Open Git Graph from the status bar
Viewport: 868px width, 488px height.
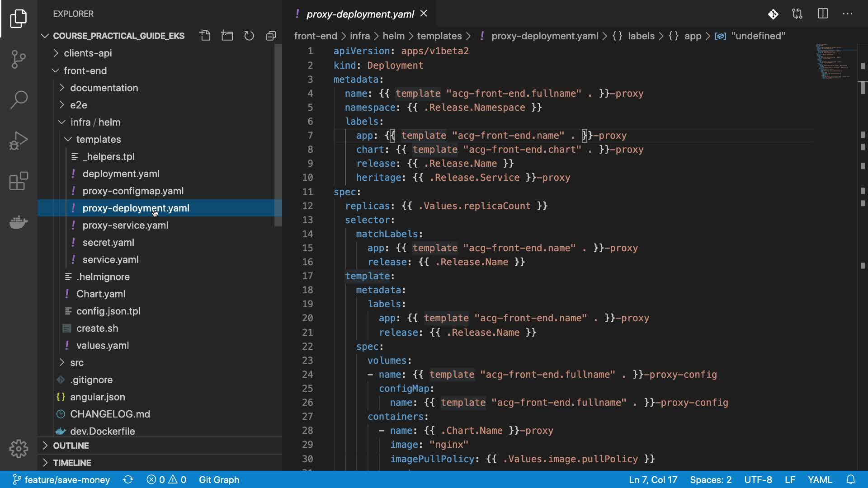pyautogui.click(x=219, y=480)
